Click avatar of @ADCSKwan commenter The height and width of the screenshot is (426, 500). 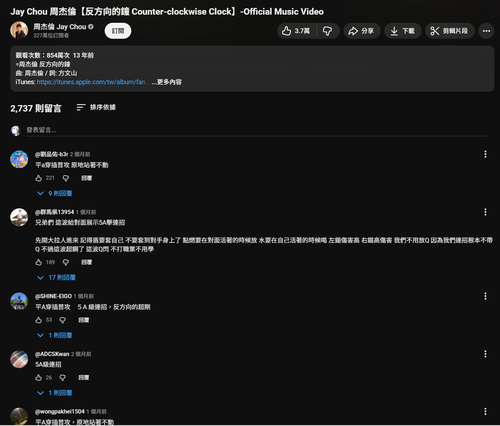tap(19, 359)
